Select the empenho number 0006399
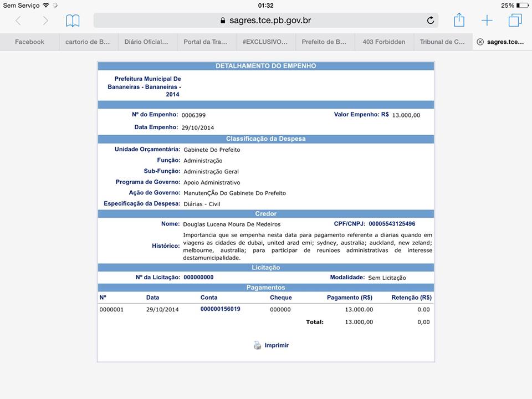 point(193,115)
